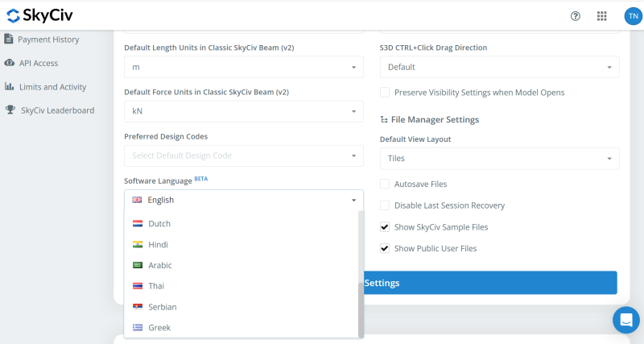Viewport: 644px width, 344px height.
Task: Open the help question mark icon
Action: [576, 16]
